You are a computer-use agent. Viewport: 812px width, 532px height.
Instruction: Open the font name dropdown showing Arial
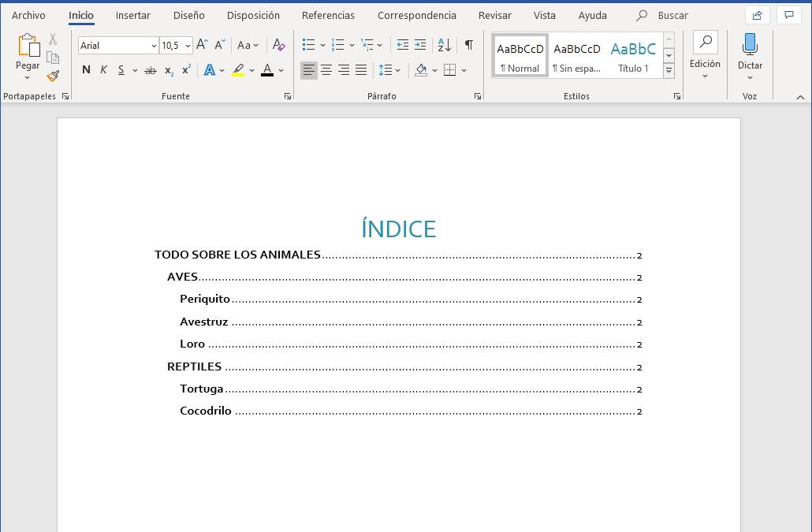[x=118, y=46]
